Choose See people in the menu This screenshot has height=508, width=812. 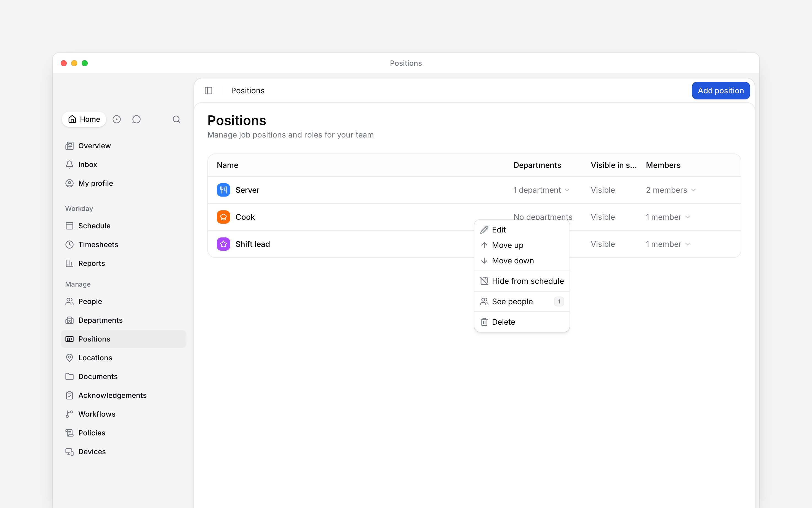(522, 302)
